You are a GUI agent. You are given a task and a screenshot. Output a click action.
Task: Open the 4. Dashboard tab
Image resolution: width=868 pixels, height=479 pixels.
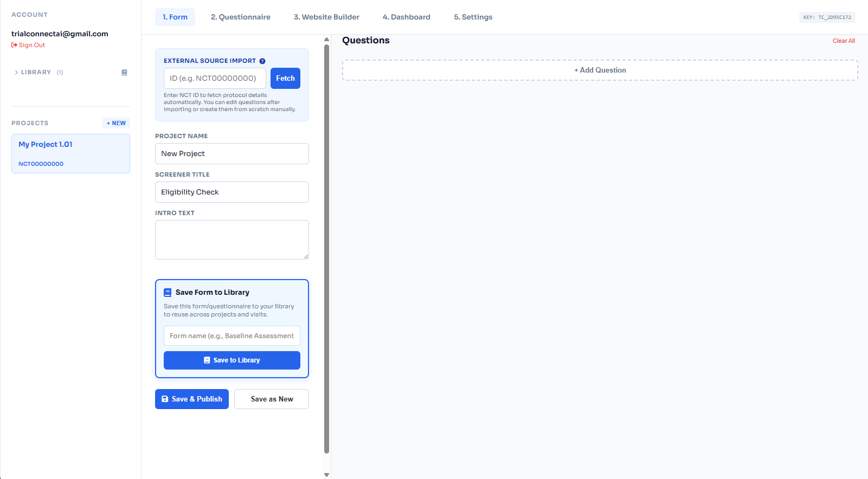click(407, 17)
